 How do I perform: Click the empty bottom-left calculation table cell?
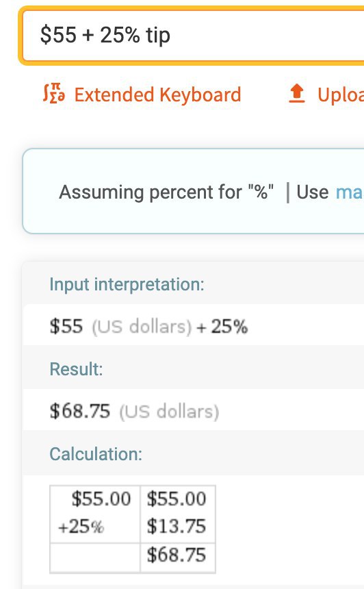coord(95,557)
